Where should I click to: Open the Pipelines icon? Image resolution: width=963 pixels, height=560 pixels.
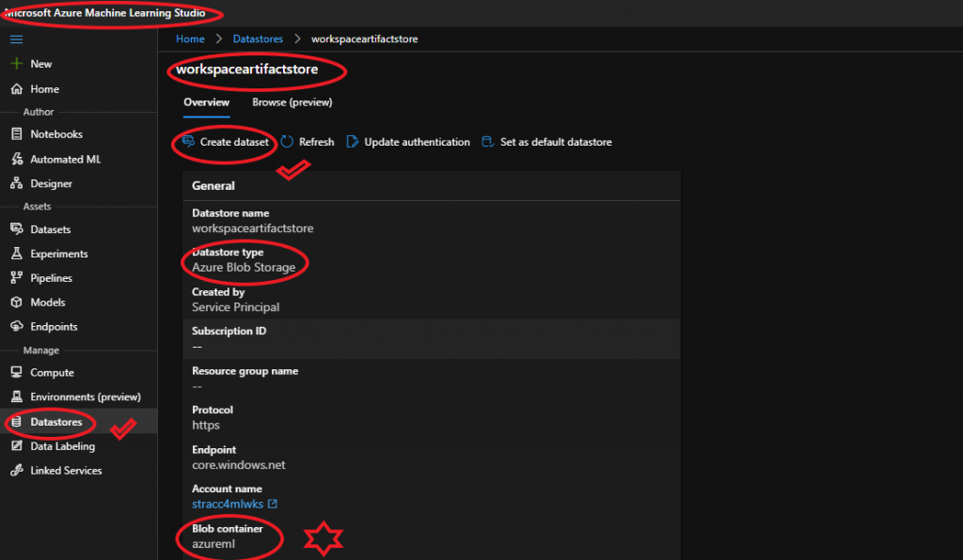click(x=17, y=278)
